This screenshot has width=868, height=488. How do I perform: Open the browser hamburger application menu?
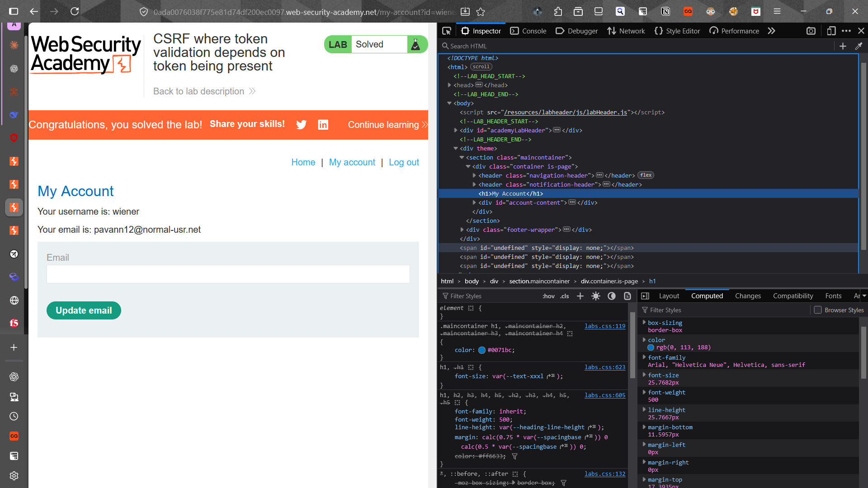click(777, 11)
